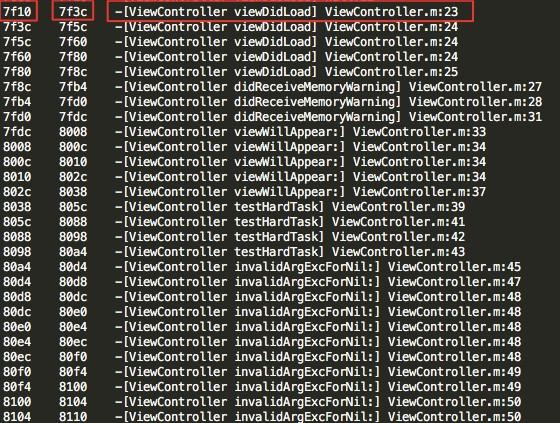Image resolution: width=560 pixels, height=423 pixels.
Task: Click the highlighted end address 7f3c
Action: tap(73, 12)
